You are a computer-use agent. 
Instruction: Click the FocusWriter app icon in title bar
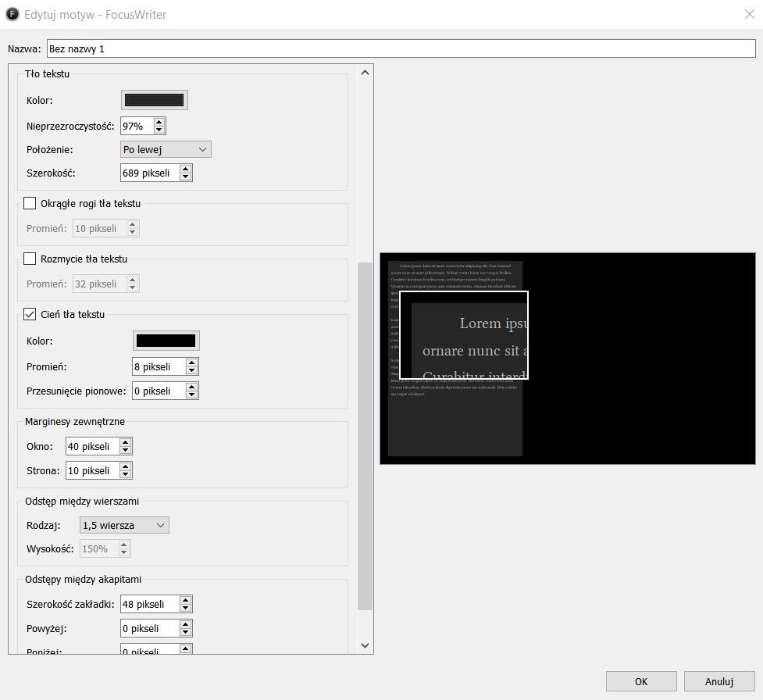12,14
